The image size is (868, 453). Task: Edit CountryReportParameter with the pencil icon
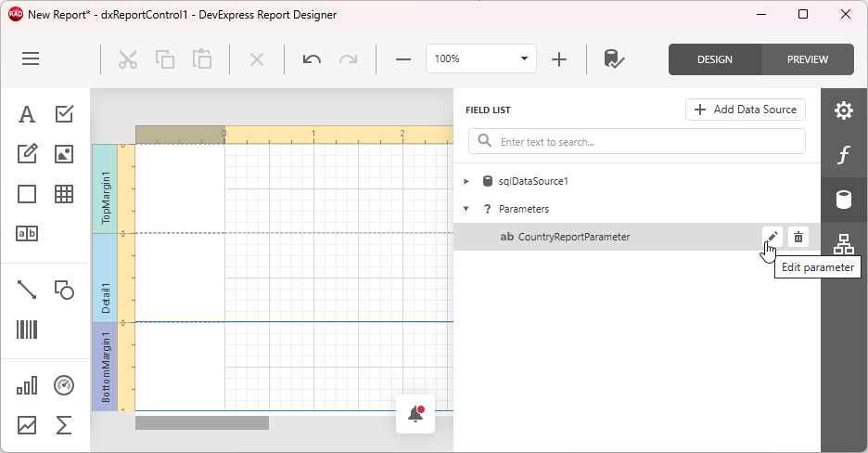[x=772, y=237]
